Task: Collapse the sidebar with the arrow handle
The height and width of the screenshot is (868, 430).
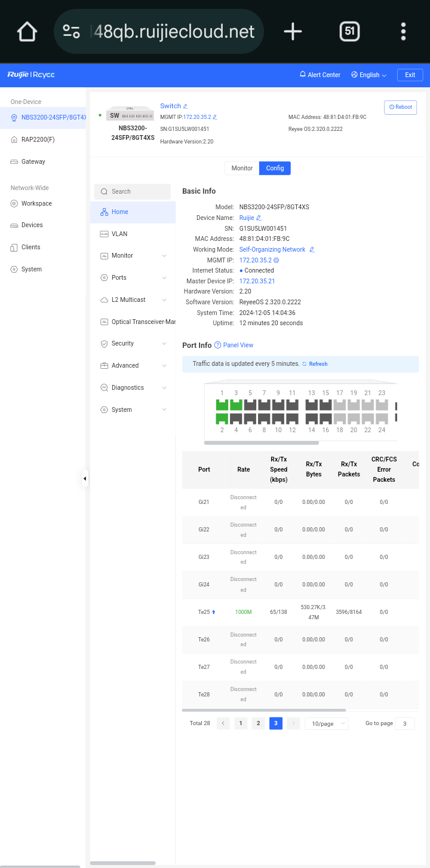Action: (x=85, y=478)
